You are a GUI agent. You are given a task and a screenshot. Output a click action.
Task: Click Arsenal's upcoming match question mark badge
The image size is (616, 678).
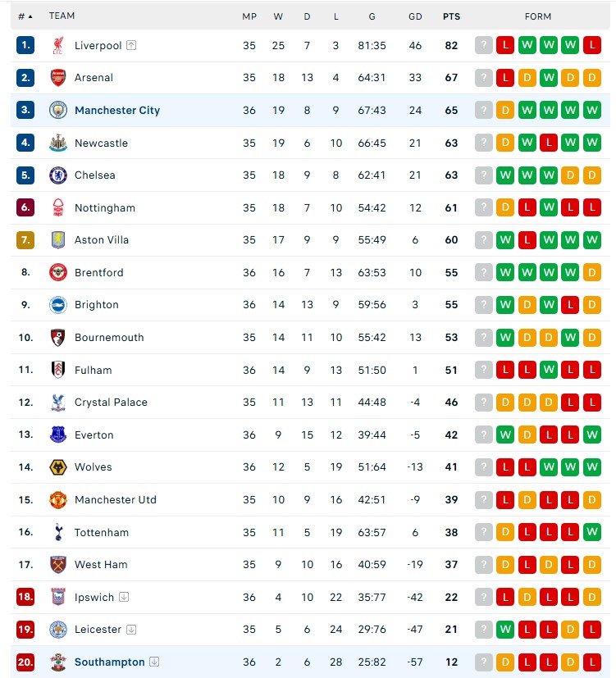coord(484,78)
